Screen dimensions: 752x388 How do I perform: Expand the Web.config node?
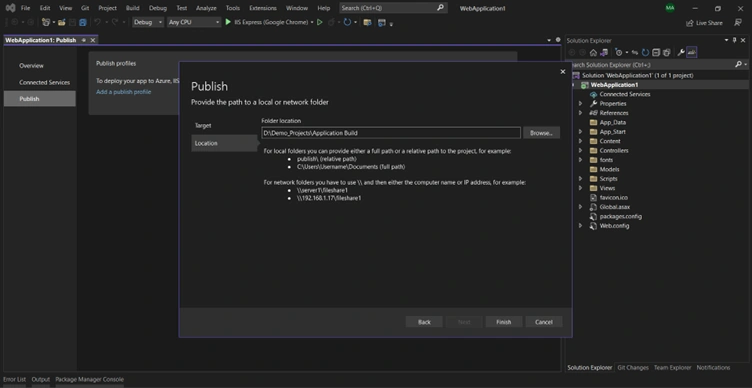[580, 226]
